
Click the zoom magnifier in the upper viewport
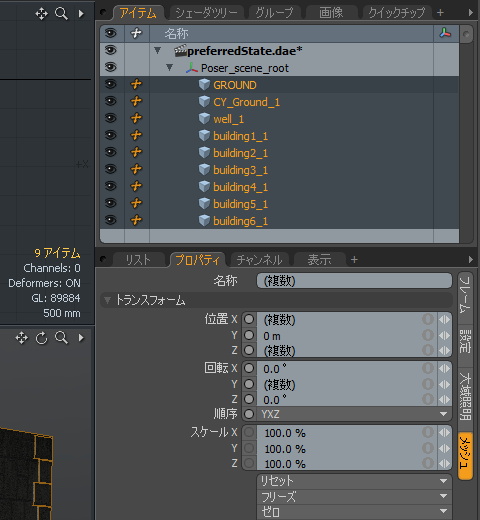[61, 14]
